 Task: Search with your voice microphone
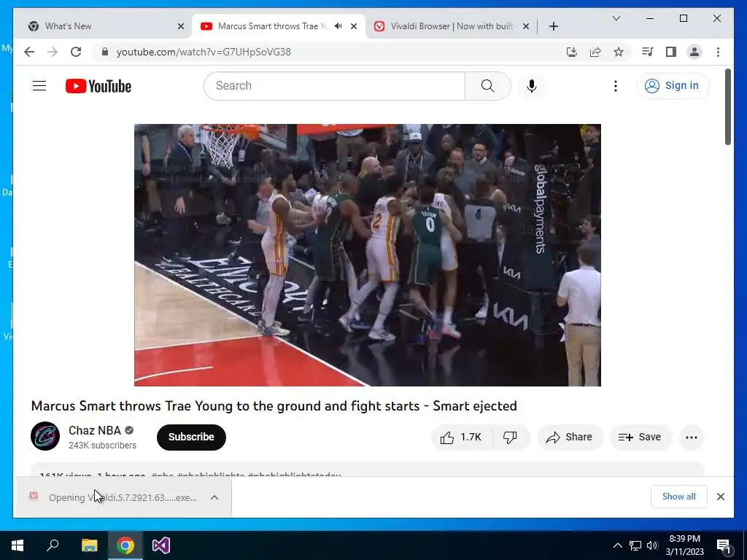532,86
